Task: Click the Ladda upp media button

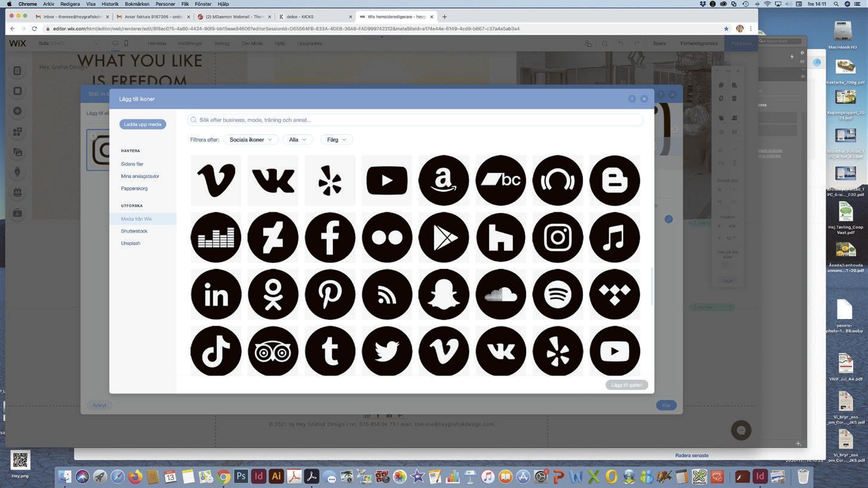Action: point(143,124)
